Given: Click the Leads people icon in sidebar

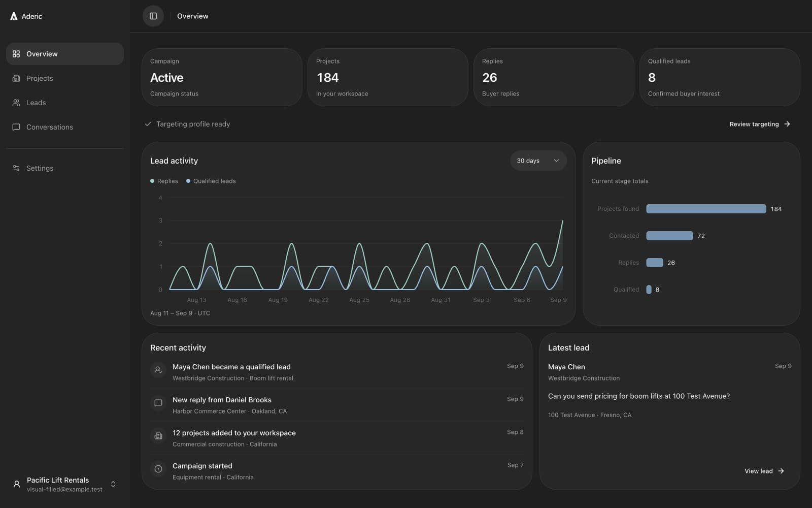Looking at the screenshot, I should point(16,103).
